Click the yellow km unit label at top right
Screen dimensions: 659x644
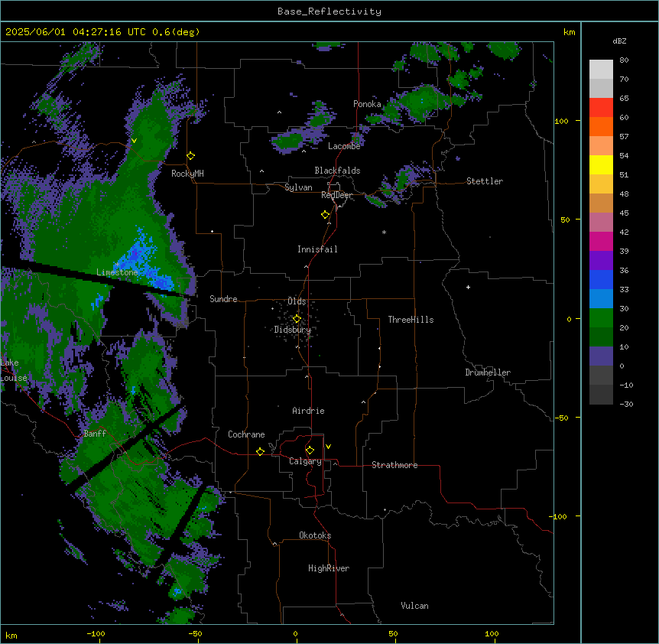(x=570, y=32)
